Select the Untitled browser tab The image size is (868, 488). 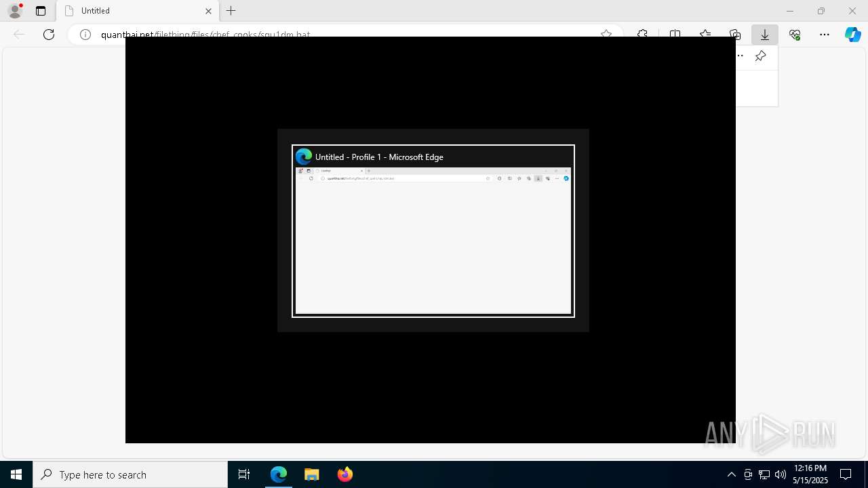[x=138, y=11]
